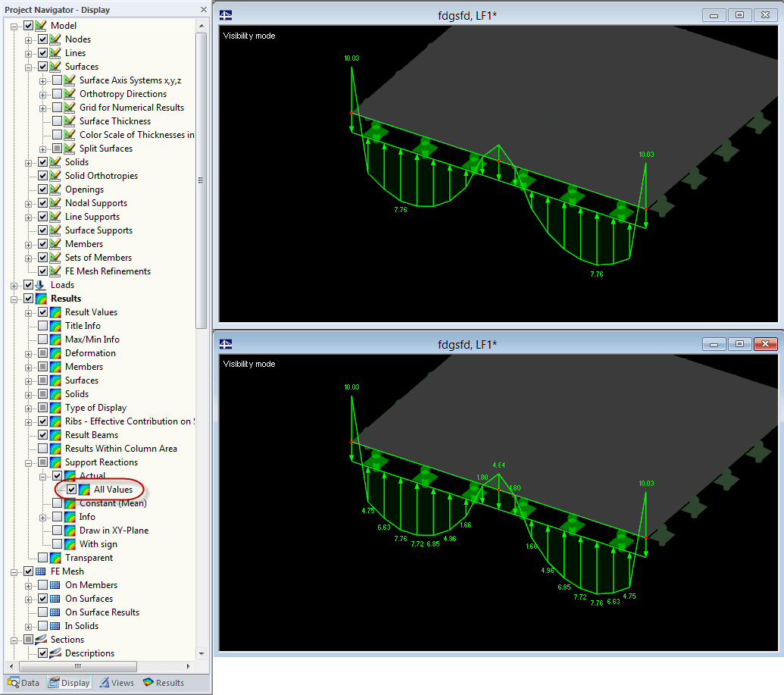
Task: Enable the Title Info checkbox
Action: click(43, 326)
